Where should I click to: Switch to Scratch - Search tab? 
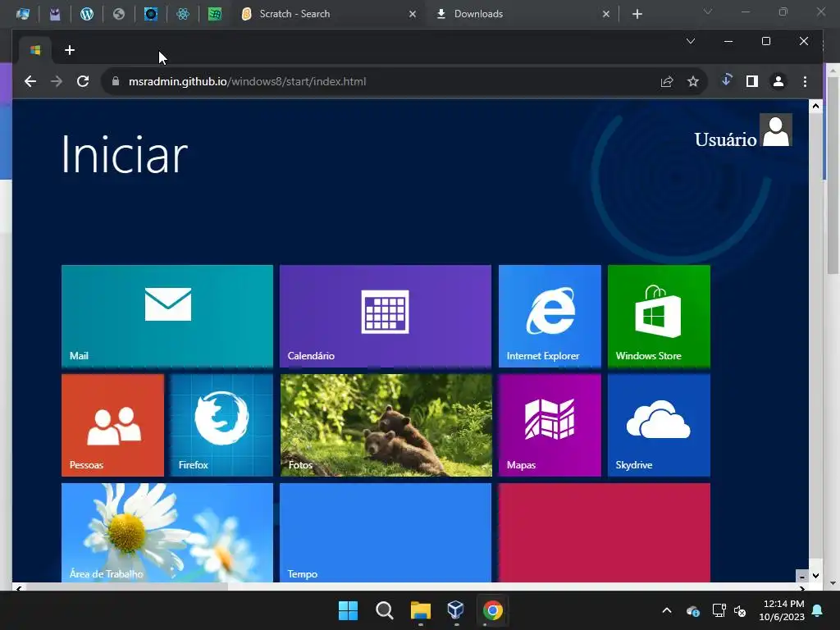click(327, 14)
